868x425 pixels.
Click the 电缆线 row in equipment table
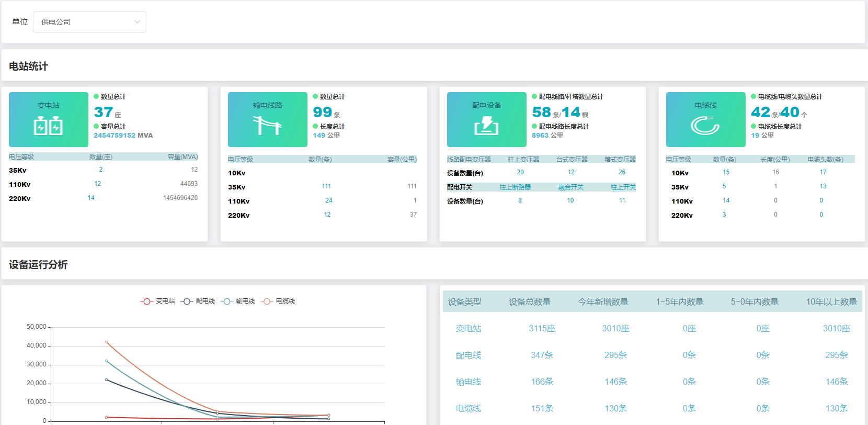click(653, 409)
